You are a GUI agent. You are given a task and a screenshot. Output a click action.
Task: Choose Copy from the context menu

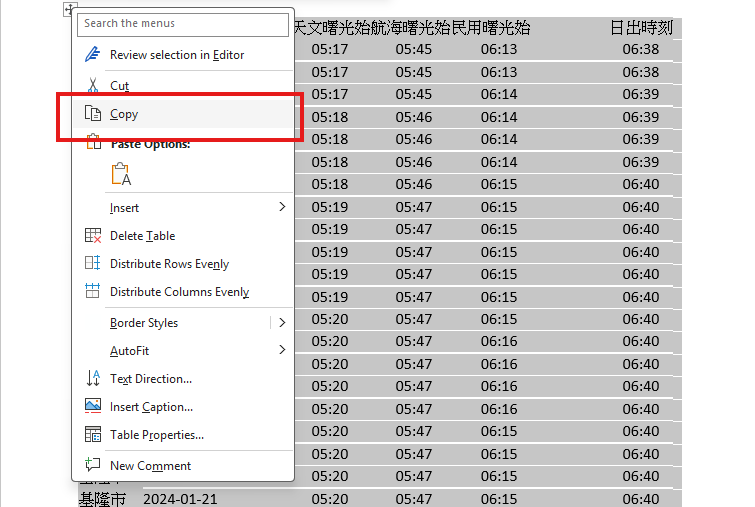(x=124, y=114)
